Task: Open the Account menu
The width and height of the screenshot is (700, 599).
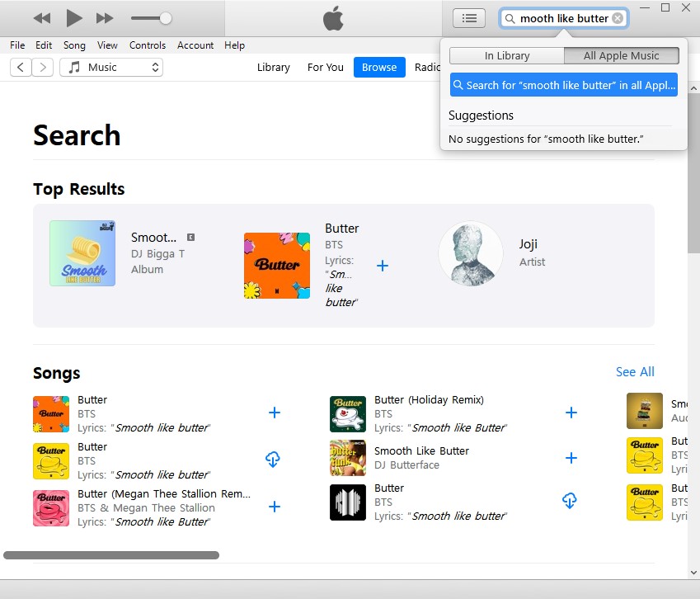Action: click(195, 45)
